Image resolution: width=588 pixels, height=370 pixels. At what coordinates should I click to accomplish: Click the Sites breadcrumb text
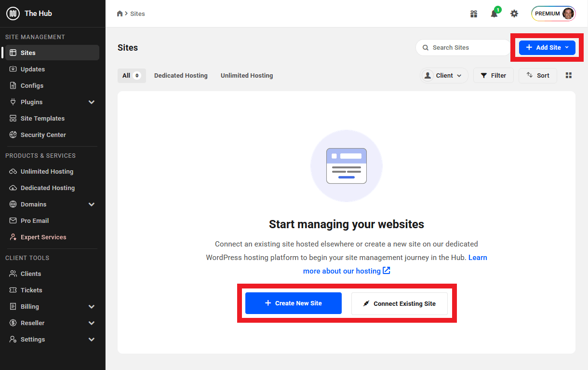coord(137,14)
